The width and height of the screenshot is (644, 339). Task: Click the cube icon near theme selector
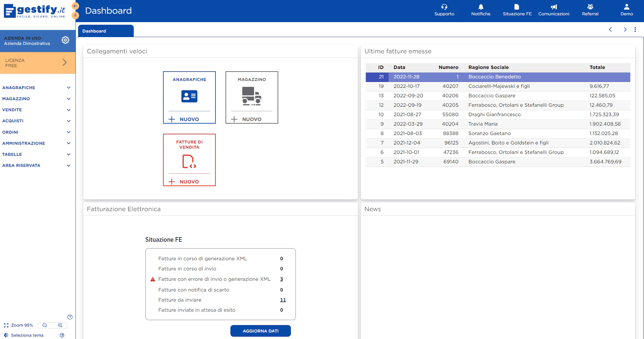coord(62,335)
